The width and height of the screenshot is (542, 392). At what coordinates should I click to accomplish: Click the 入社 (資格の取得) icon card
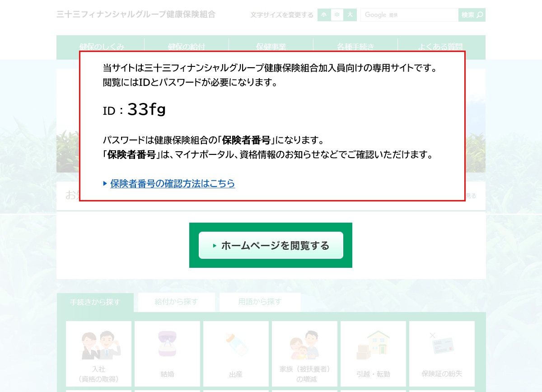[98, 354]
